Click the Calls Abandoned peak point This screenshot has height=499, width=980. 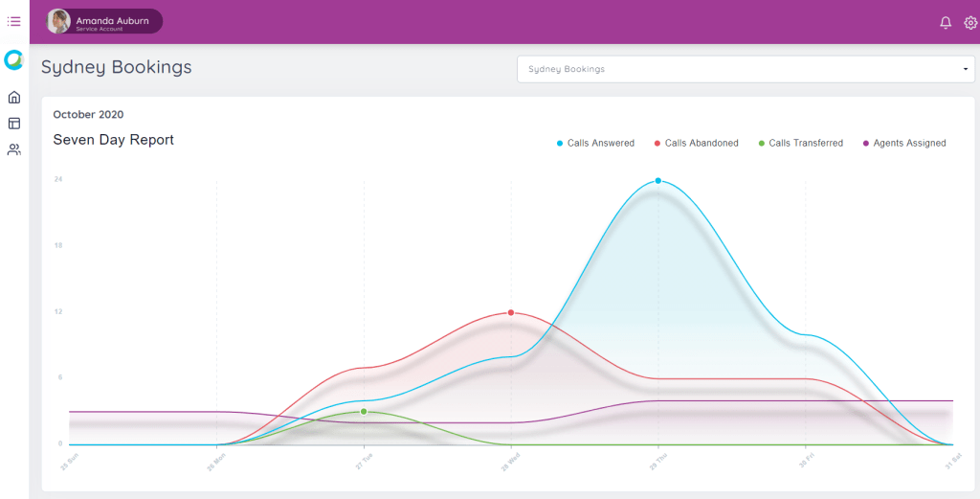click(511, 312)
